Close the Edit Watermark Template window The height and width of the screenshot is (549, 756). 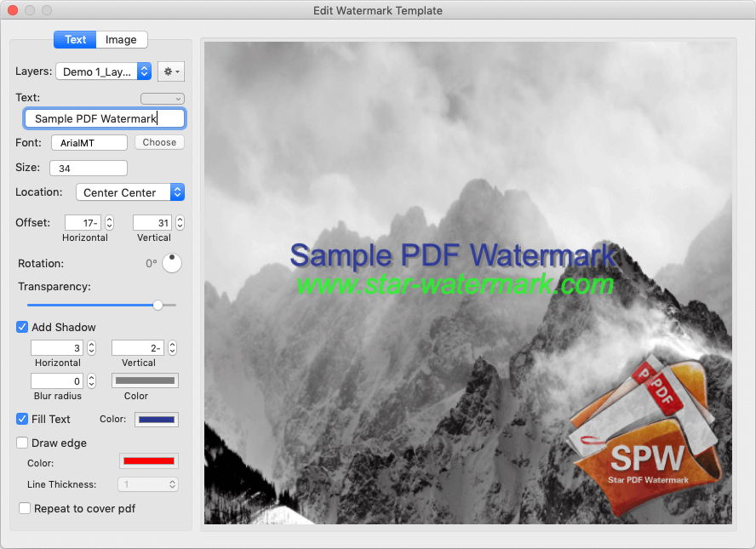coord(13,10)
